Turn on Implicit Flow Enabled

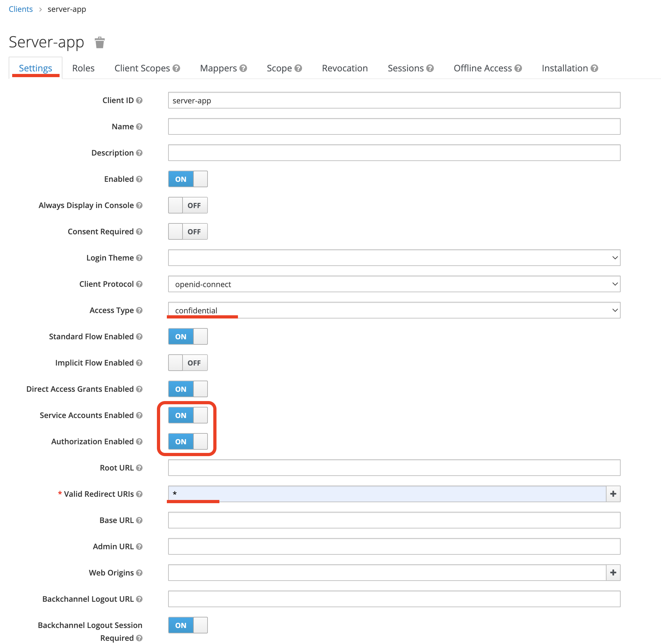187,363
